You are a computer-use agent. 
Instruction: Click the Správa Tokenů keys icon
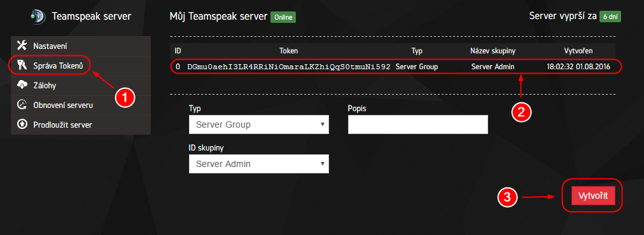22,65
